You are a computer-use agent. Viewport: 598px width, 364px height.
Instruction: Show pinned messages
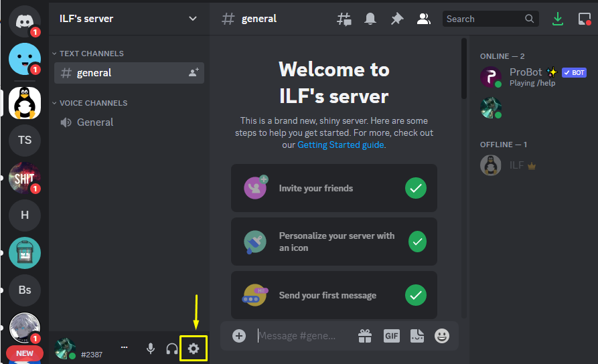click(x=397, y=19)
